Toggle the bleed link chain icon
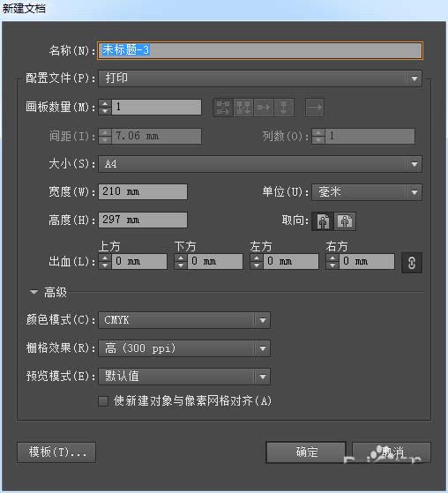 click(x=412, y=263)
